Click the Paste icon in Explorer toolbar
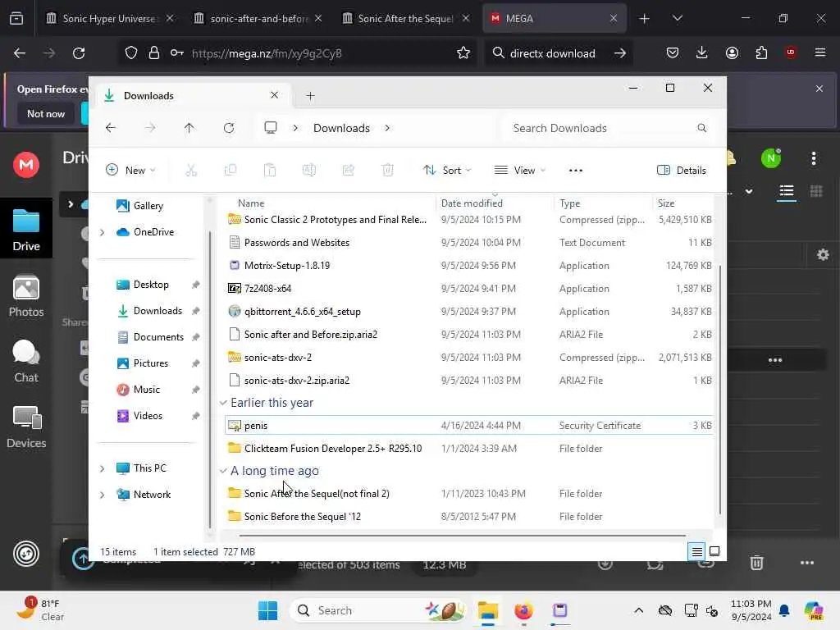 pos(269,171)
